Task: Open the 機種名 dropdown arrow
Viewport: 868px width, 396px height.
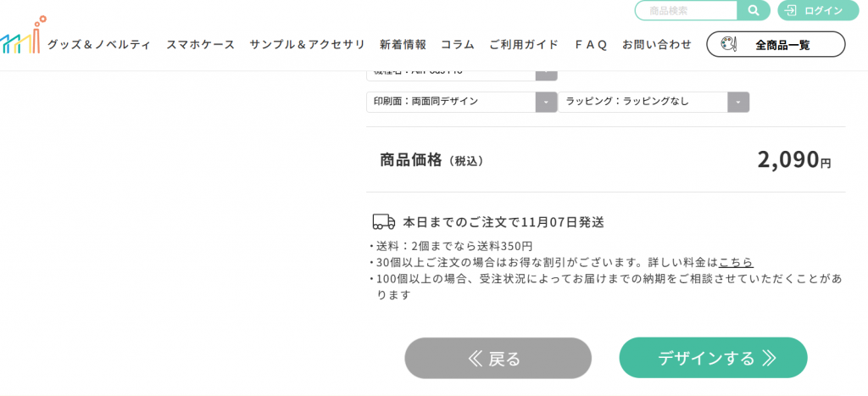Action: (x=546, y=73)
